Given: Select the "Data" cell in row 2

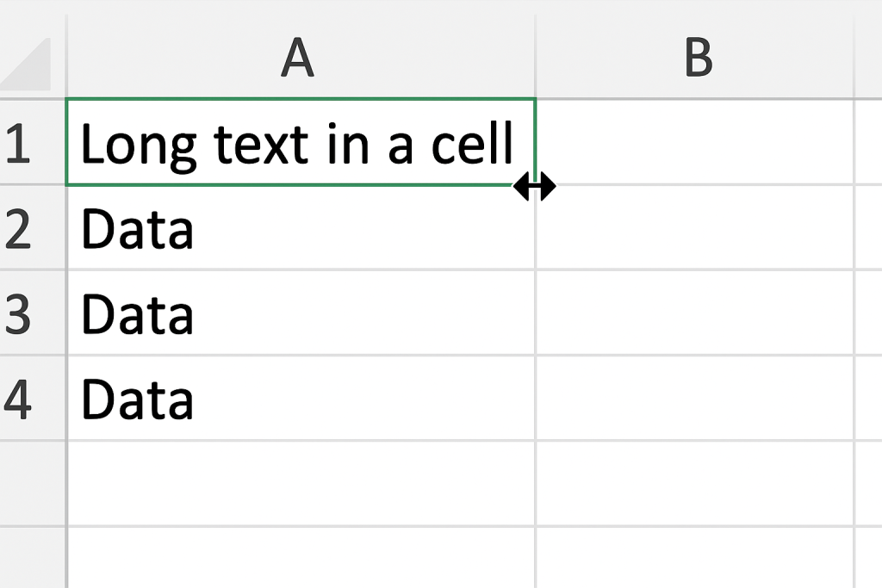Looking at the screenshot, I should 299,228.
